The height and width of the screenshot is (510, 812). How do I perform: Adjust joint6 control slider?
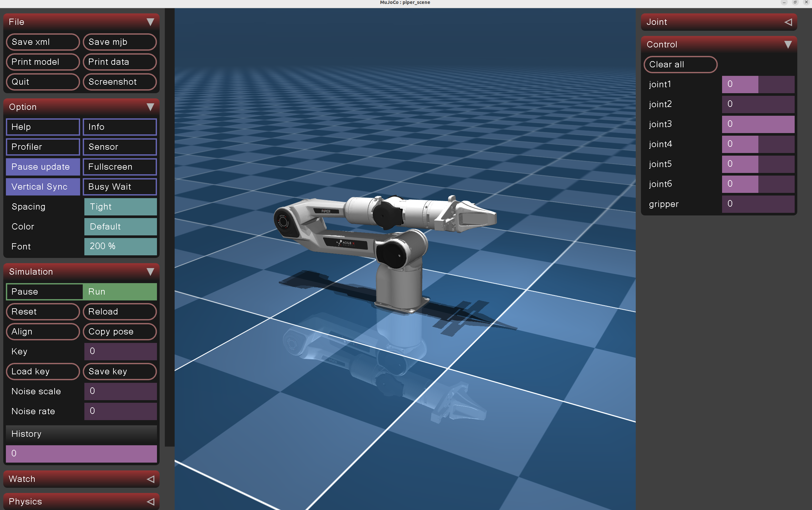coord(758,184)
